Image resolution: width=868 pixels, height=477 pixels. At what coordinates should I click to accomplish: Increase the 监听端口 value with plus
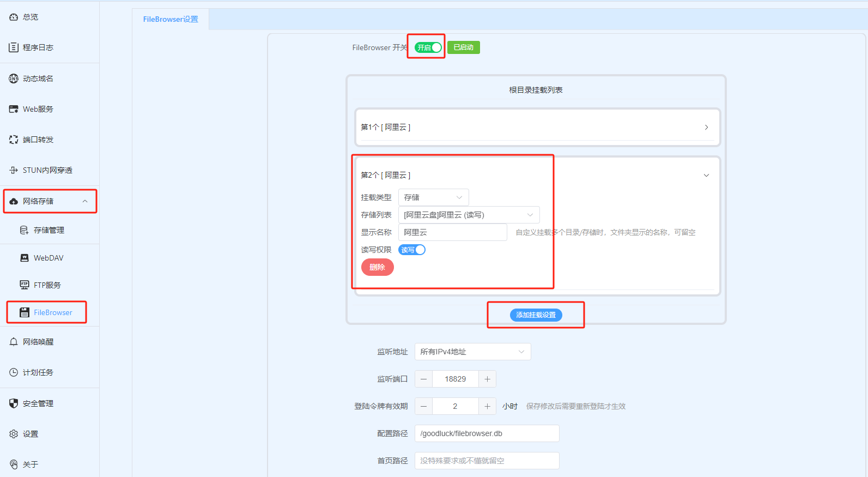coord(487,379)
